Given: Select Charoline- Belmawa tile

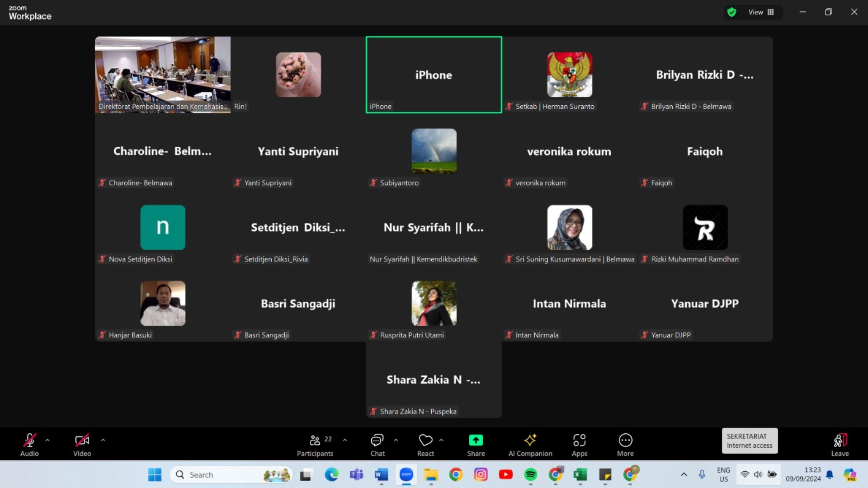Looking at the screenshot, I should [163, 151].
